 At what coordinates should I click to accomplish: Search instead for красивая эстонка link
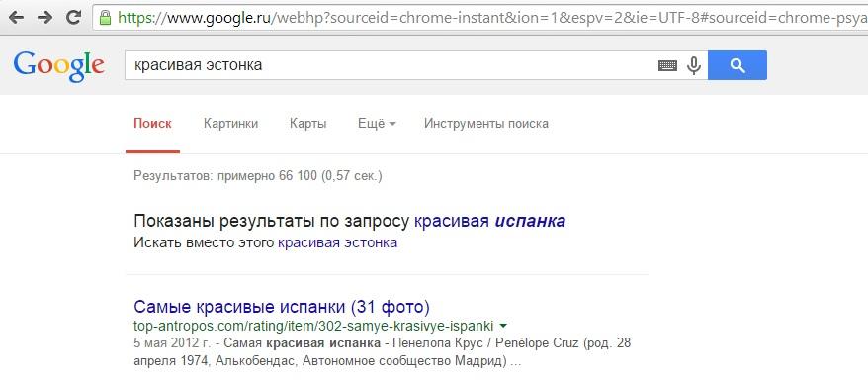(337, 242)
